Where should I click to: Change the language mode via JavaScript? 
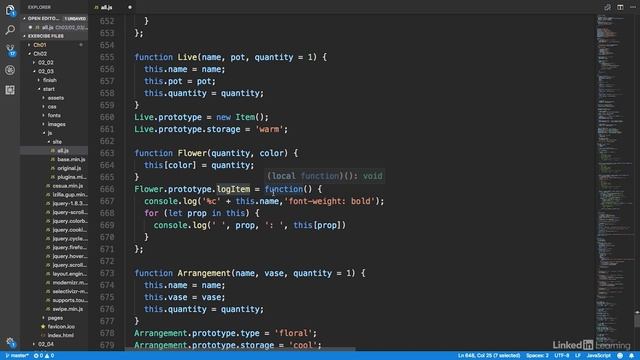tap(599, 356)
